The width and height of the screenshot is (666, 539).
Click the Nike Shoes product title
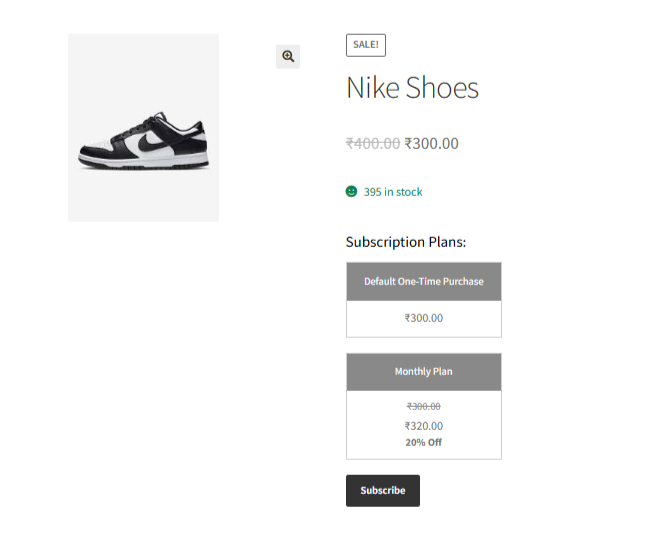[412, 88]
